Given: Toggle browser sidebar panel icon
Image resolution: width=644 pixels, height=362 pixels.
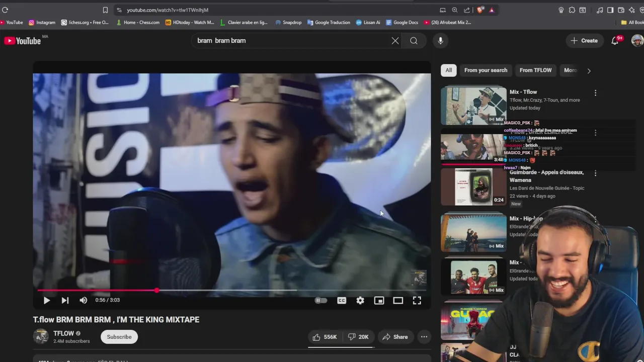Looking at the screenshot, I should [x=610, y=10].
